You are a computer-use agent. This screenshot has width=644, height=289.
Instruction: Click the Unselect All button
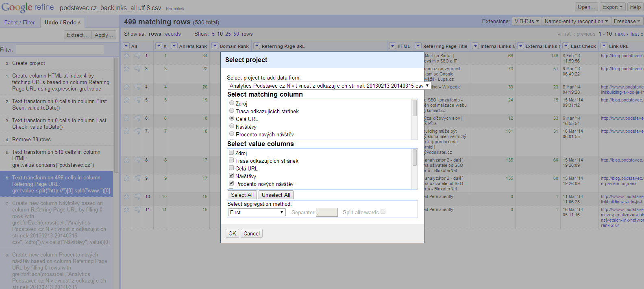tap(276, 195)
